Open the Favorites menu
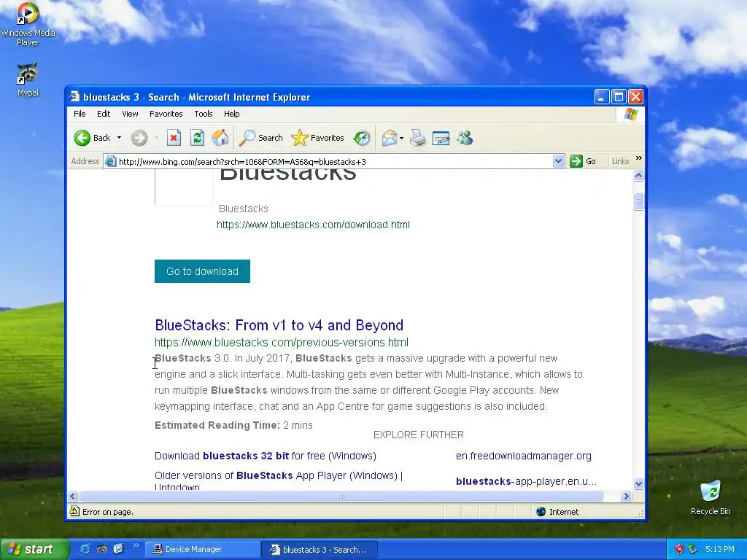The height and width of the screenshot is (560, 747). 166,114
